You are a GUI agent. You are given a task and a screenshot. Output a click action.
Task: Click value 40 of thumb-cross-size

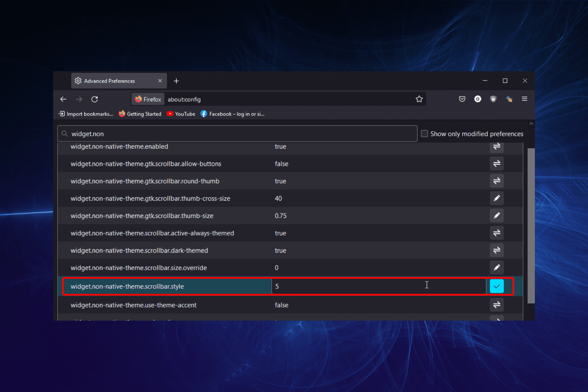(x=278, y=198)
